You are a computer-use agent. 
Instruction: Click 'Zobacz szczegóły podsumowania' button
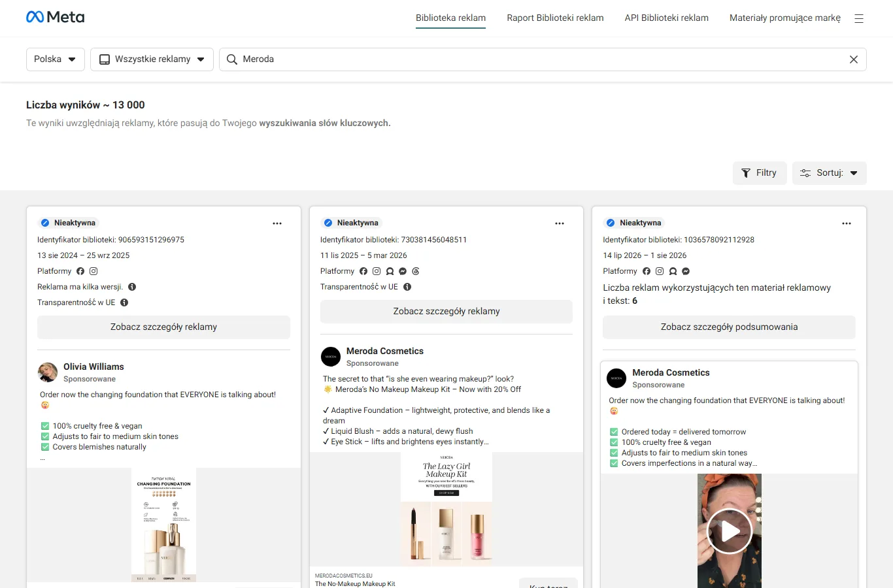[x=729, y=327]
